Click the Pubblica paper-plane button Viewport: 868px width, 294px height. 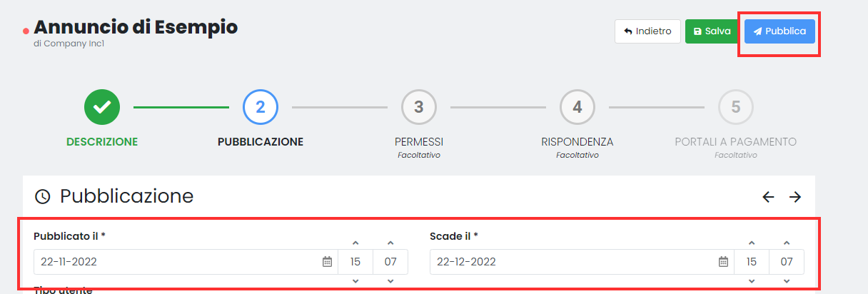pos(779,31)
